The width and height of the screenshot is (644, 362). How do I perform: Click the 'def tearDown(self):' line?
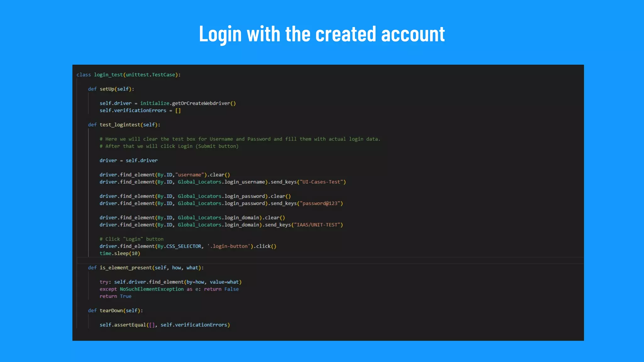pyautogui.click(x=115, y=310)
